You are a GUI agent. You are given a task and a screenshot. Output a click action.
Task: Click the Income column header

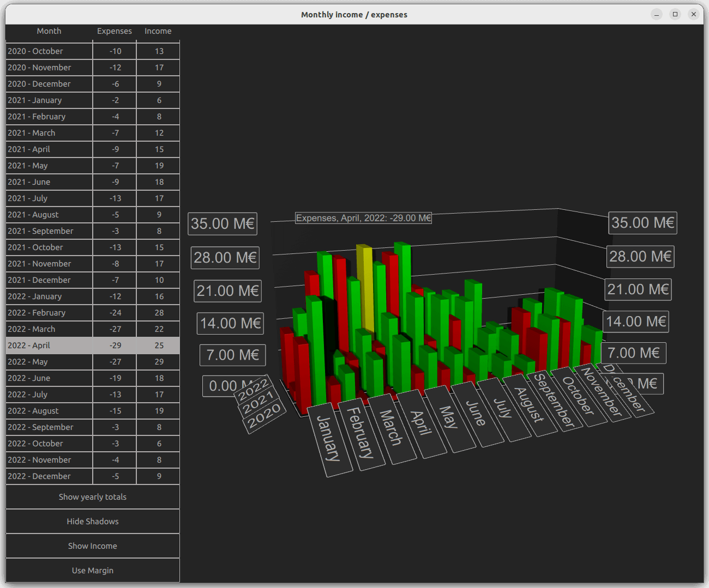pos(158,31)
